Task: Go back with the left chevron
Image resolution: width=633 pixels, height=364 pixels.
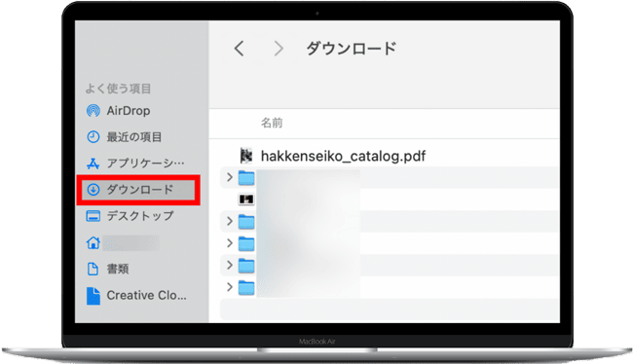Action: (239, 49)
